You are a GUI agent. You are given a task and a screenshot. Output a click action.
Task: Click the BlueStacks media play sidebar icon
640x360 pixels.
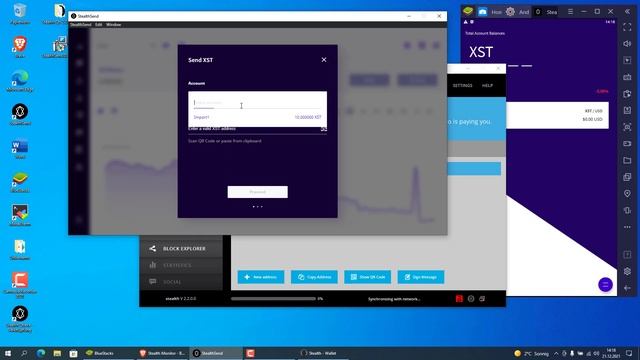pos(627,60)
